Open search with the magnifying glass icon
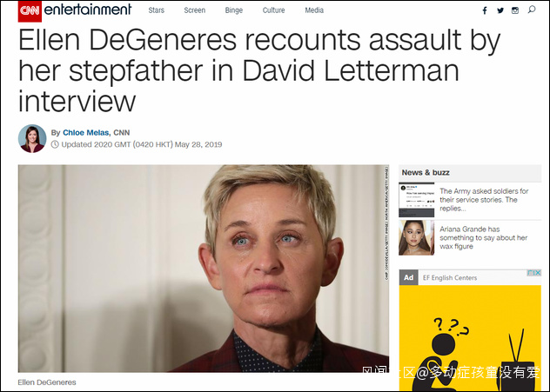The height and width of the screenshot is (392, 550). coord(532,10)
